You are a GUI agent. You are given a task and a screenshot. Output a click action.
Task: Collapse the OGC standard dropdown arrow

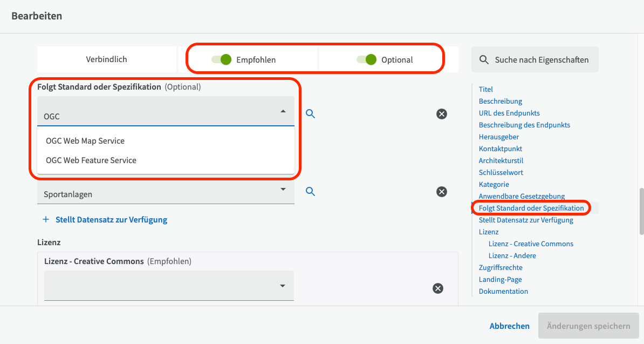pos(283,111)
